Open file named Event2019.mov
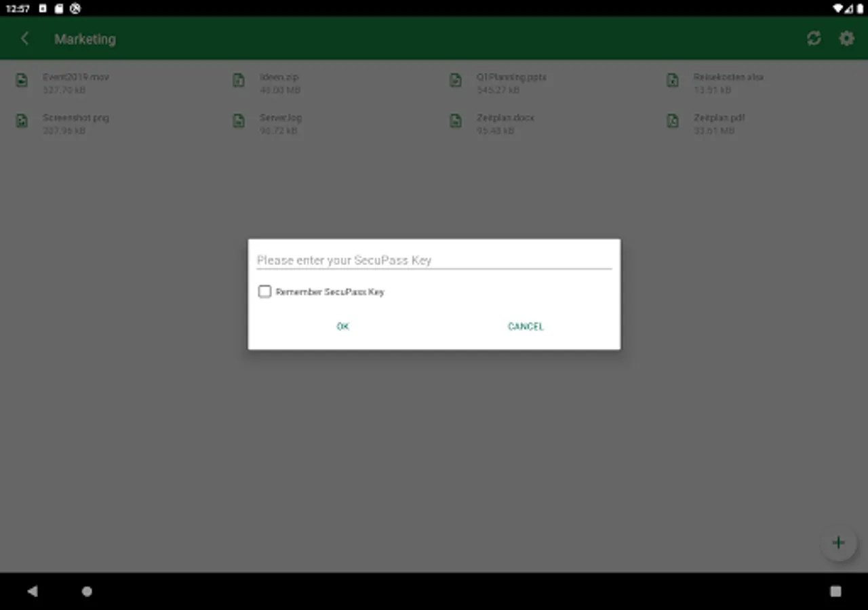868x610 pixels. pos(75,77)
